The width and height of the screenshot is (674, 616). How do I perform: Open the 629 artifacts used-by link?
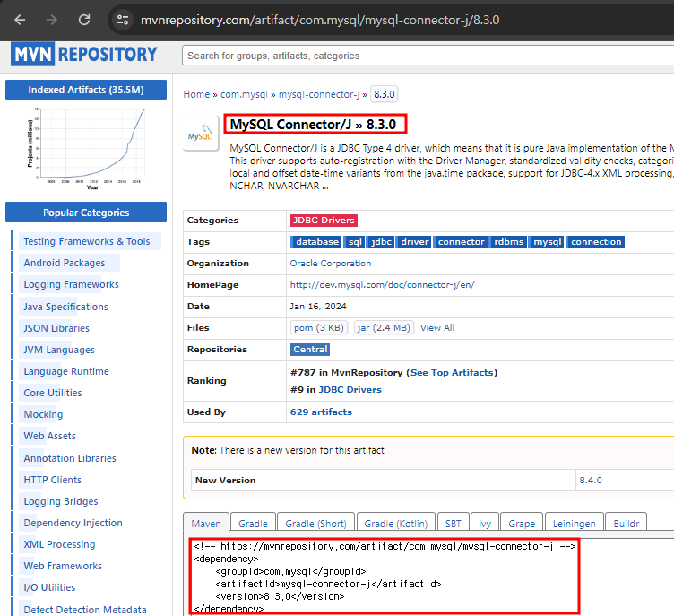click(x=321, y=412)
